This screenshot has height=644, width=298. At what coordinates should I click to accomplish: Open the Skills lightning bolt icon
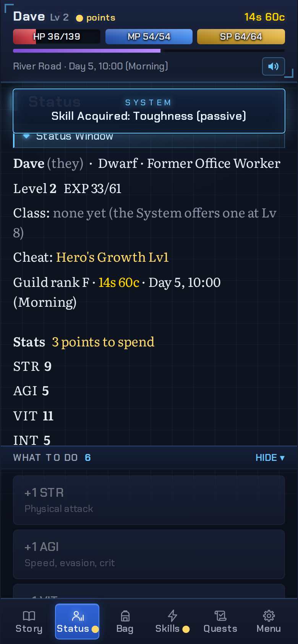pos(173,616)
